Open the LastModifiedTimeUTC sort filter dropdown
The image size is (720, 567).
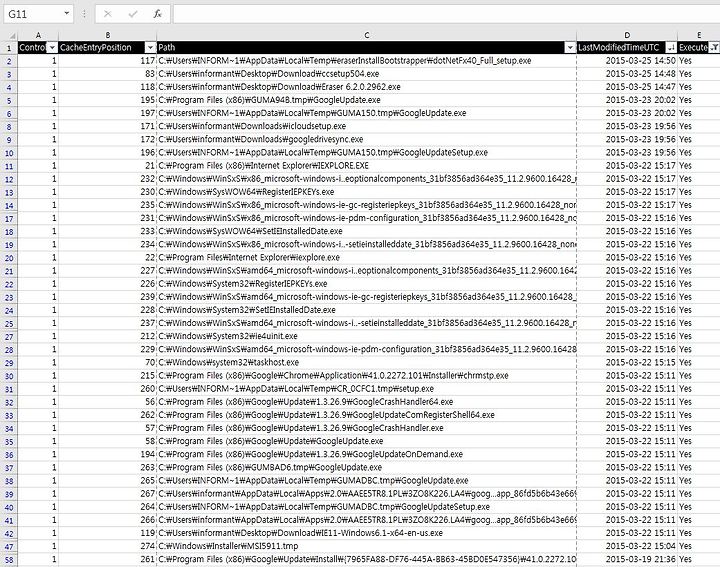pos(671,47)
